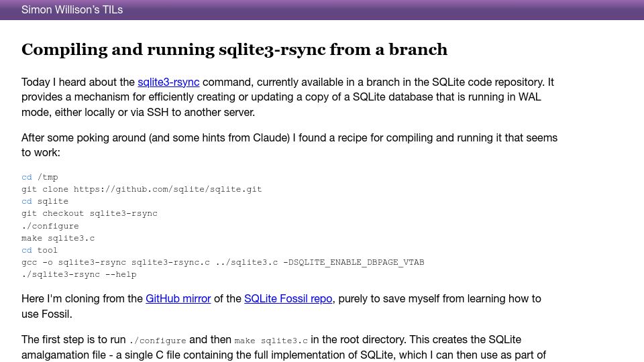Follow the sqlite3-rsync link
This screenshot has height=362, width=644.
tap(168, 82)
